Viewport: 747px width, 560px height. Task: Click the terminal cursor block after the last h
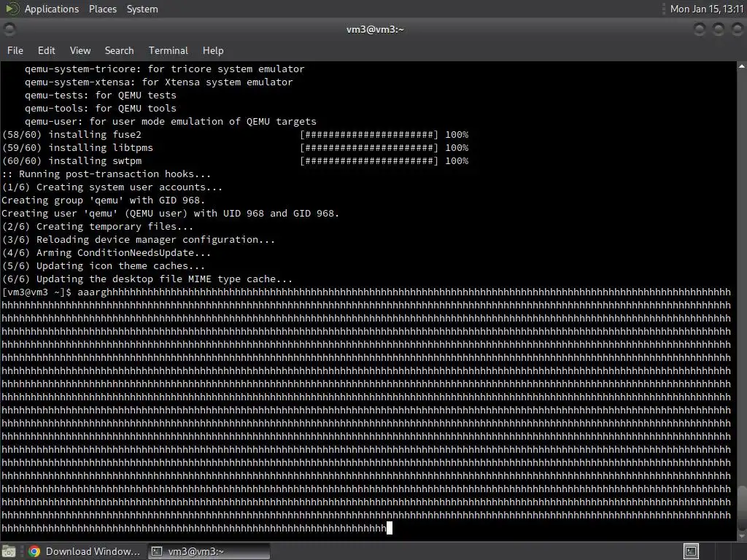coord(390,528)
